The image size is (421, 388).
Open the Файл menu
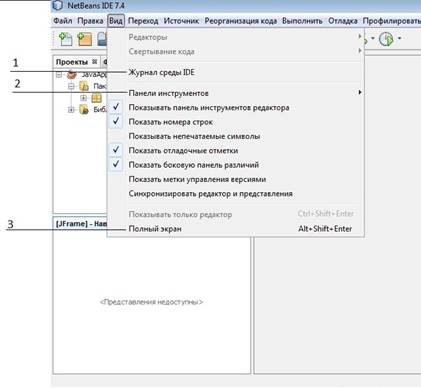tap(63, 21)
